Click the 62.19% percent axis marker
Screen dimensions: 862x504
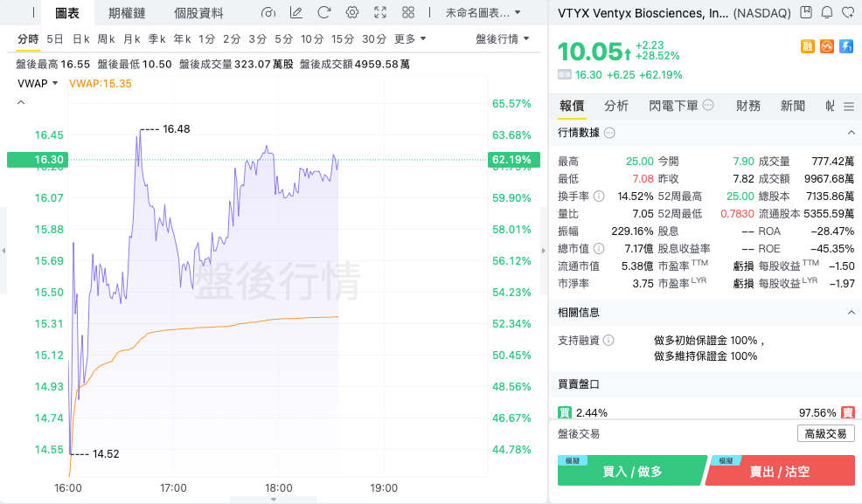click(x=514, y=160)
